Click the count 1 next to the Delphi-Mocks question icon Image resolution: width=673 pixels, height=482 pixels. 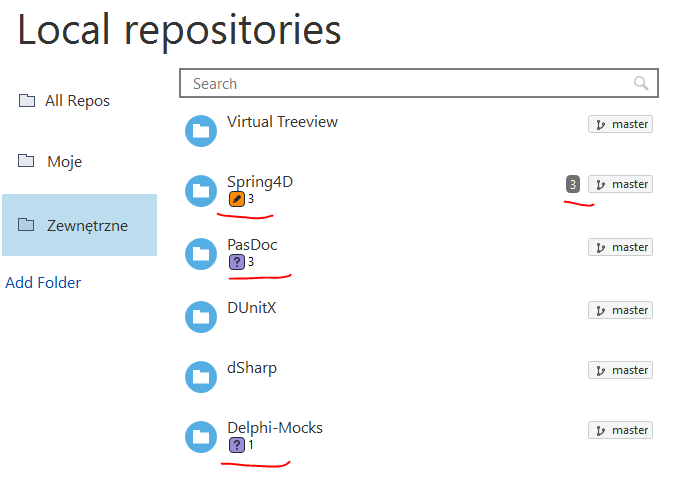(251, 445)
